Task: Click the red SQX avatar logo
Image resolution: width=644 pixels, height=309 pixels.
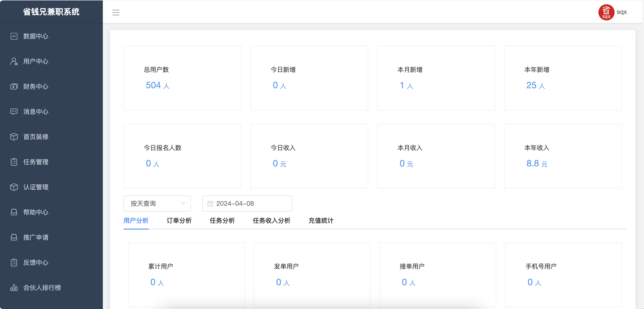Action: coord(606,13)
